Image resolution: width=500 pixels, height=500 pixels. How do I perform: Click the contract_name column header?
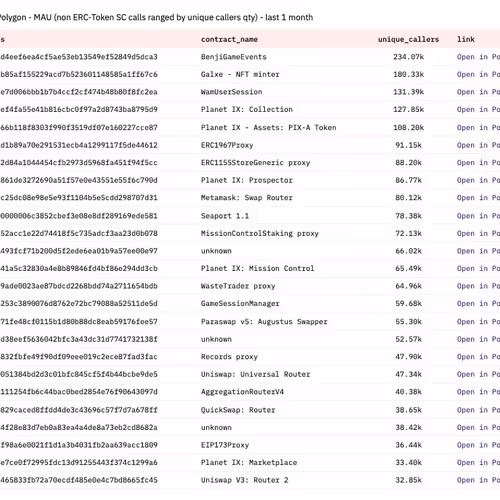229,39
